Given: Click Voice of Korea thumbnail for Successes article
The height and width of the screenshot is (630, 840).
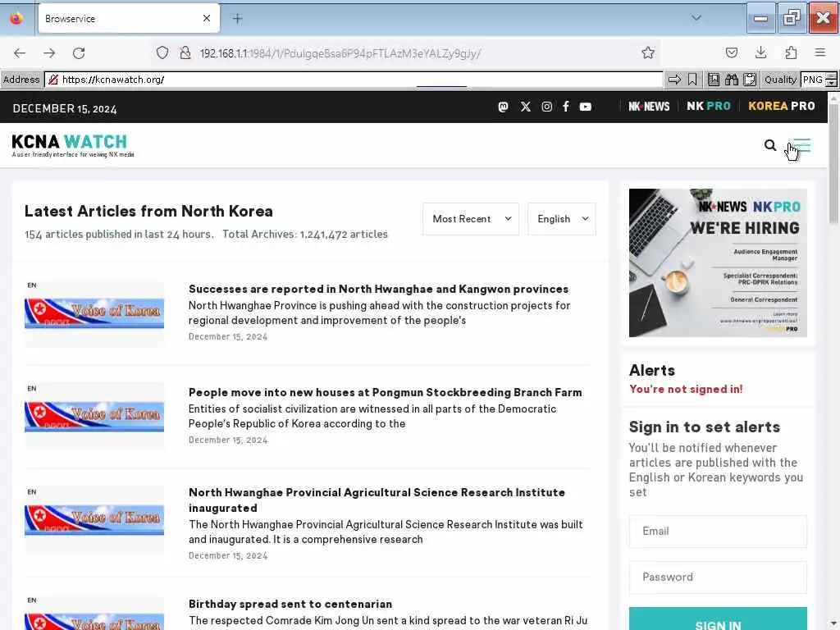Looking at the screenshot, I should 94,313.
